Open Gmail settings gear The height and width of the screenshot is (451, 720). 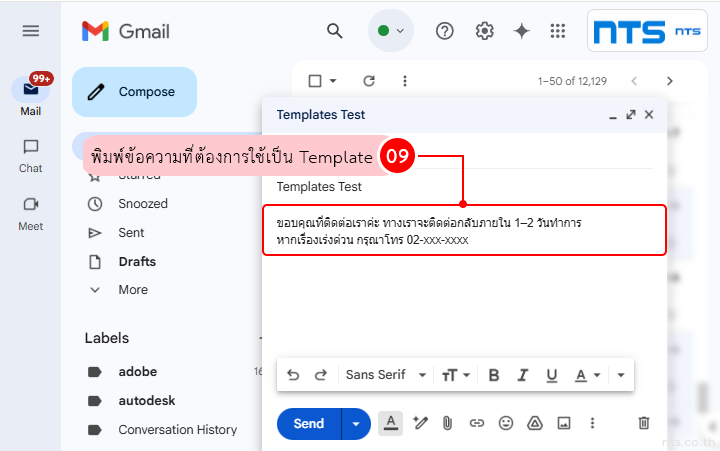point(485,31)
